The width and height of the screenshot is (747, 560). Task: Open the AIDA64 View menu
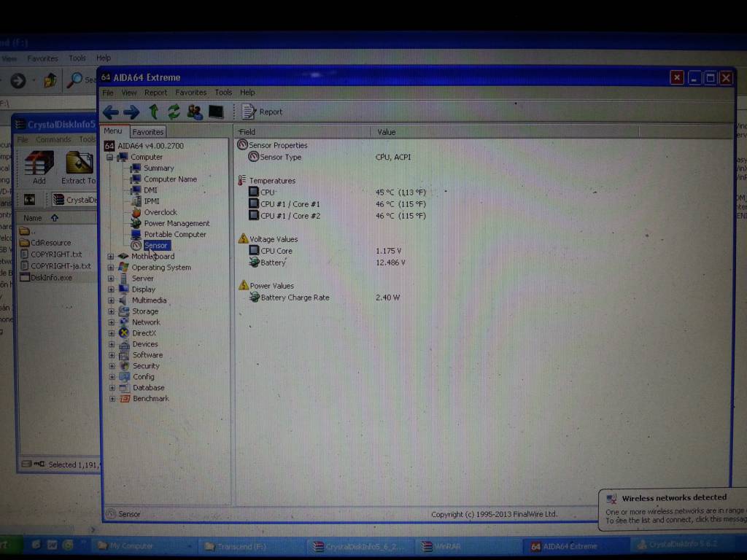click(128, 93)
